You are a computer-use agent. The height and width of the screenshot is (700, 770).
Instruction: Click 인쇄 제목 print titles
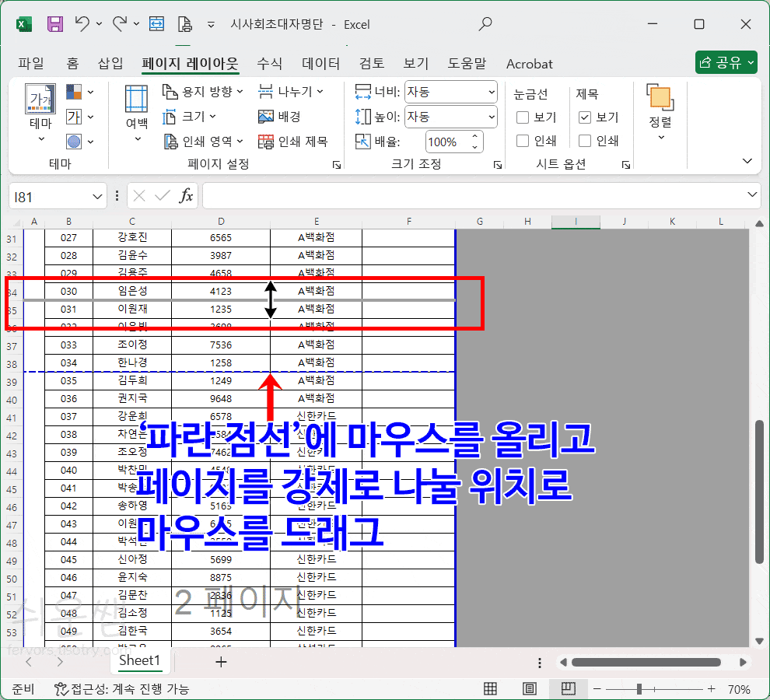[292, 142]
